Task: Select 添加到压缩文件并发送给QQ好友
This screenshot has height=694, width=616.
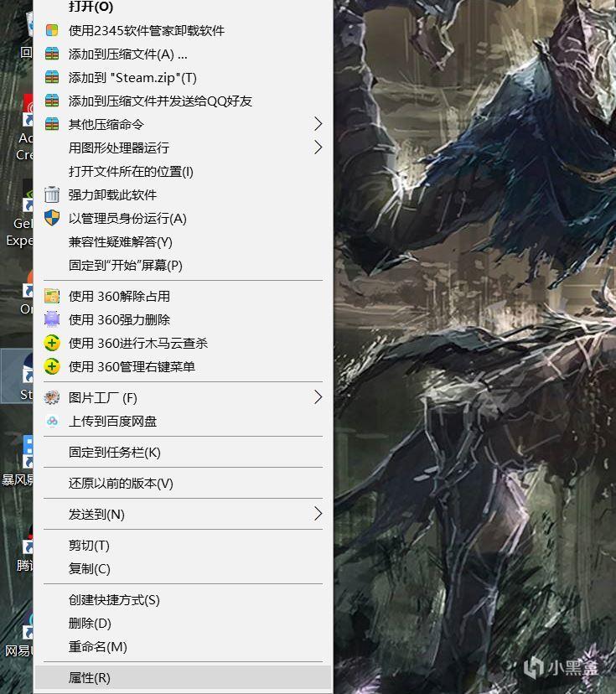Action: tap(183, 101)
